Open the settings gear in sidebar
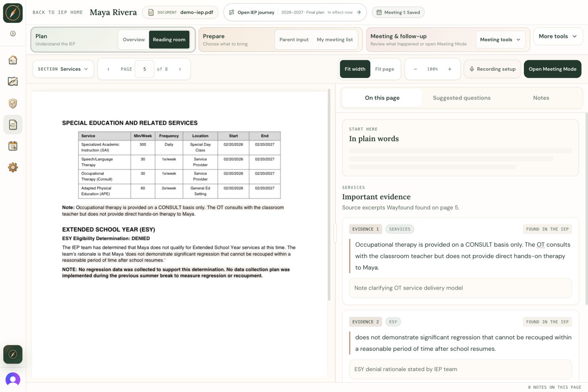588x392 pixels. tap(13, 167)
